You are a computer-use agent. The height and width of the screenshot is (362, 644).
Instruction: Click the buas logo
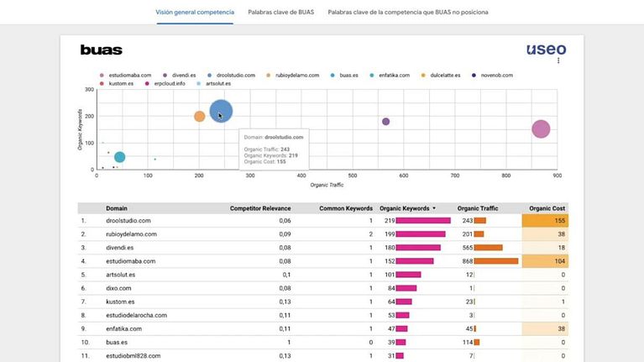[101, 50]
